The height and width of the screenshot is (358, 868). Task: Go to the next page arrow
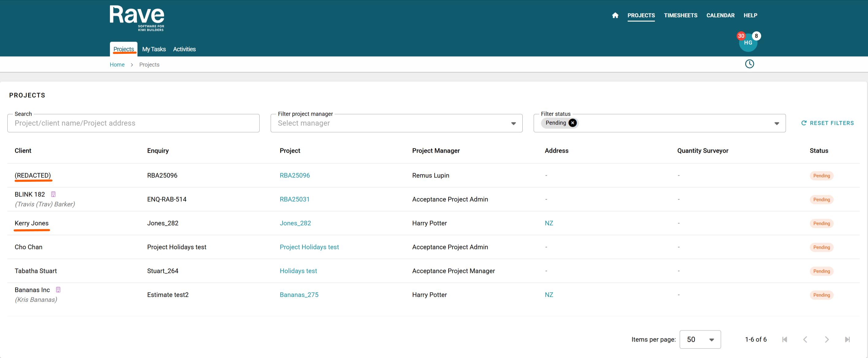click(x=826, y=339)
